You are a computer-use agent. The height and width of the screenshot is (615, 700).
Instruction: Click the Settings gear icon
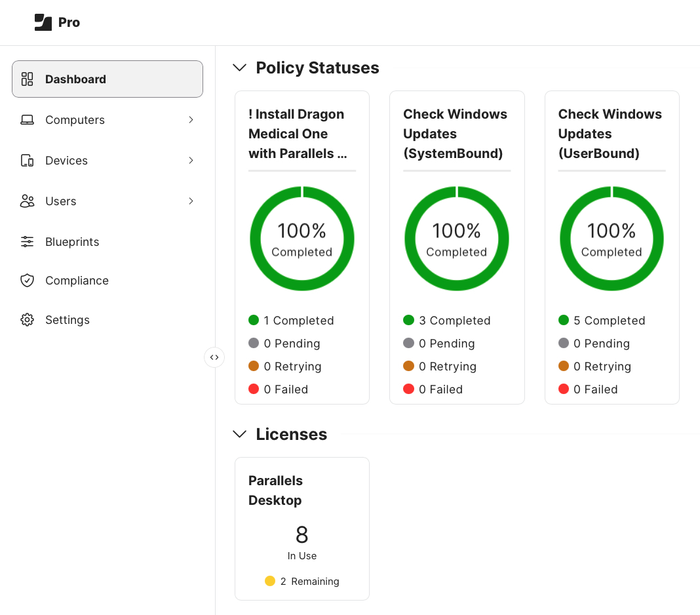pyautogui.click(x=27, y=320)
